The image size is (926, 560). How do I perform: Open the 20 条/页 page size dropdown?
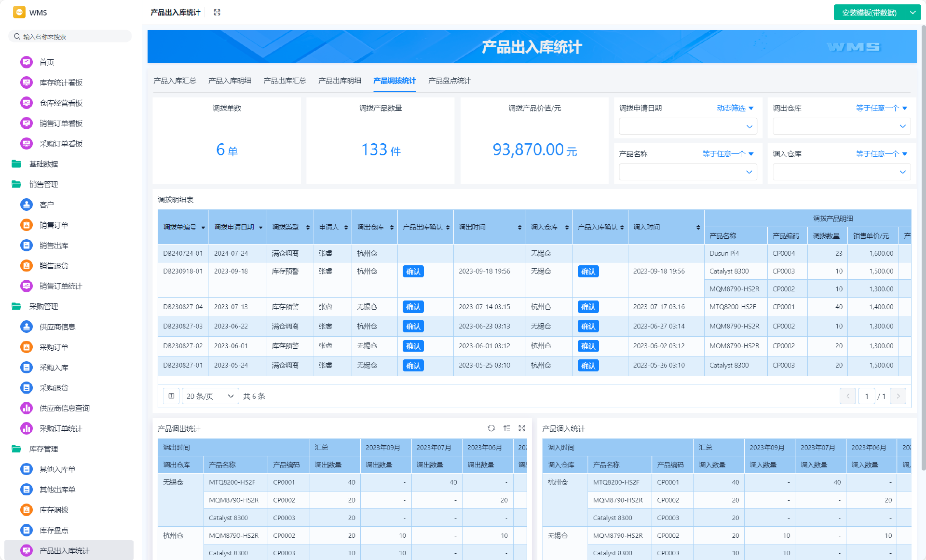pos(210,396)
